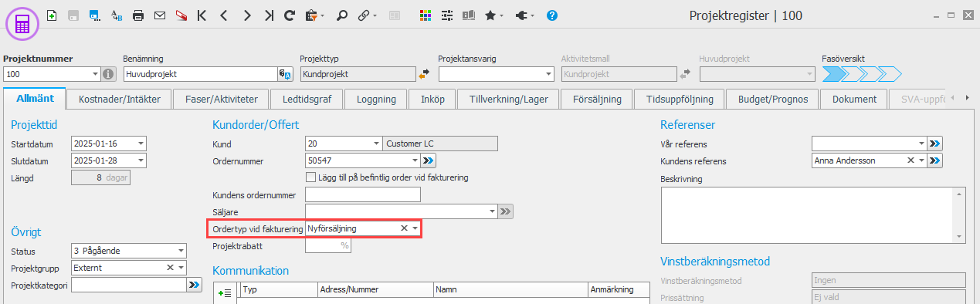
Task: Go to first record arrow
Action: (202, 15)
